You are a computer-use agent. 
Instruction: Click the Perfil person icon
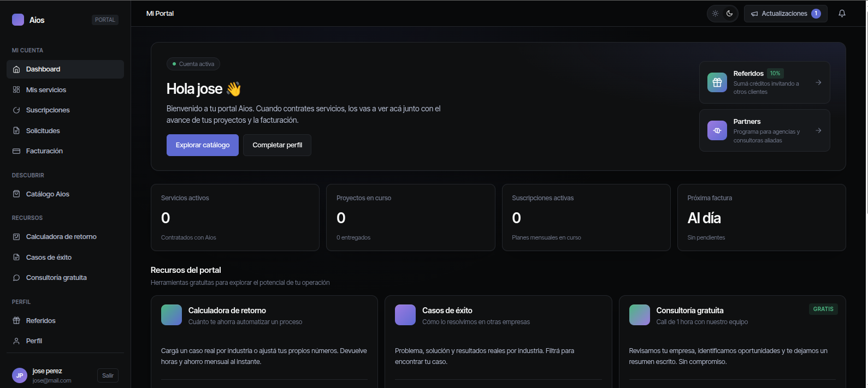pos(16,341)
